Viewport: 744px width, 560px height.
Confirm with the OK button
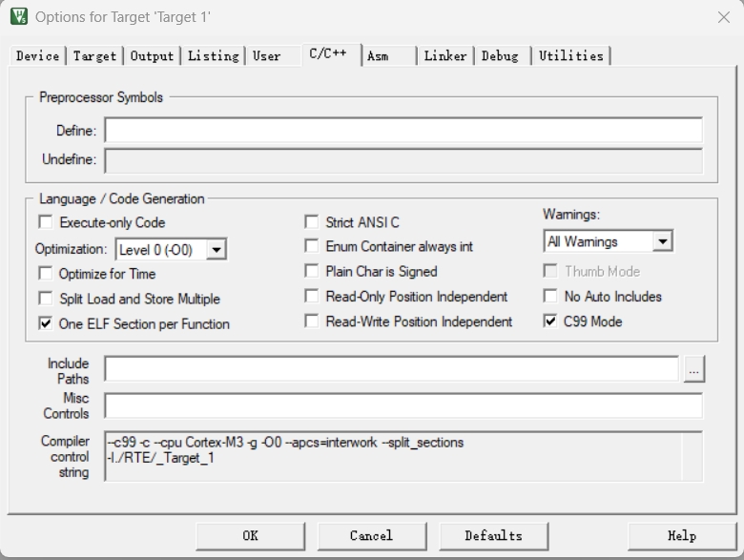pos(251,536)
